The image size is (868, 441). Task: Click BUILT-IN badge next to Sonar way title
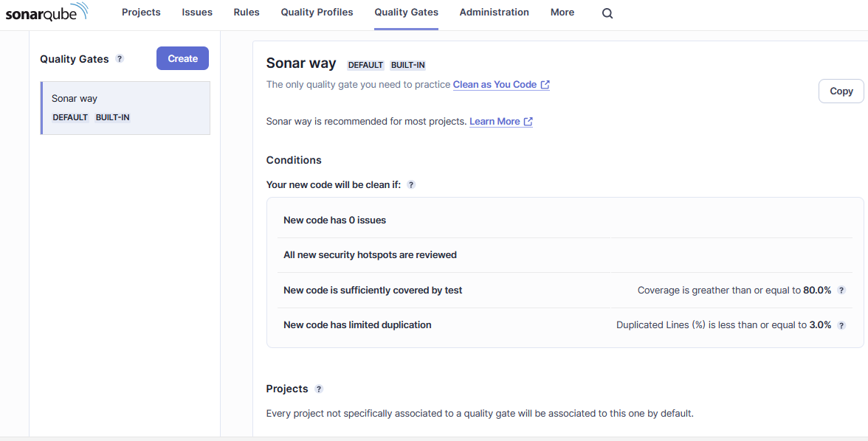(408, 66)
